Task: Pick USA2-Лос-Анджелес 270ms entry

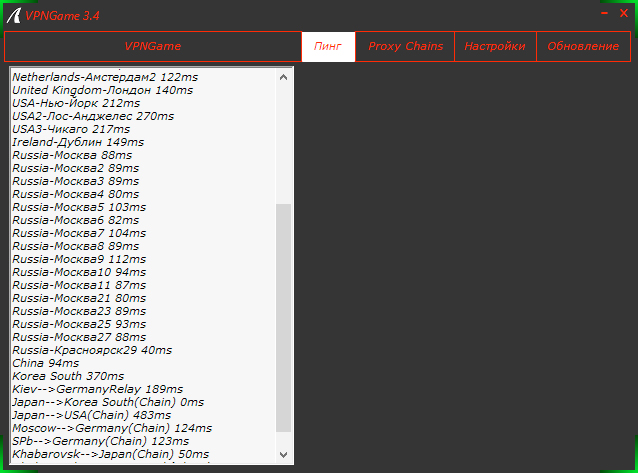Action: pyautogui.click(x=93, y=116)
